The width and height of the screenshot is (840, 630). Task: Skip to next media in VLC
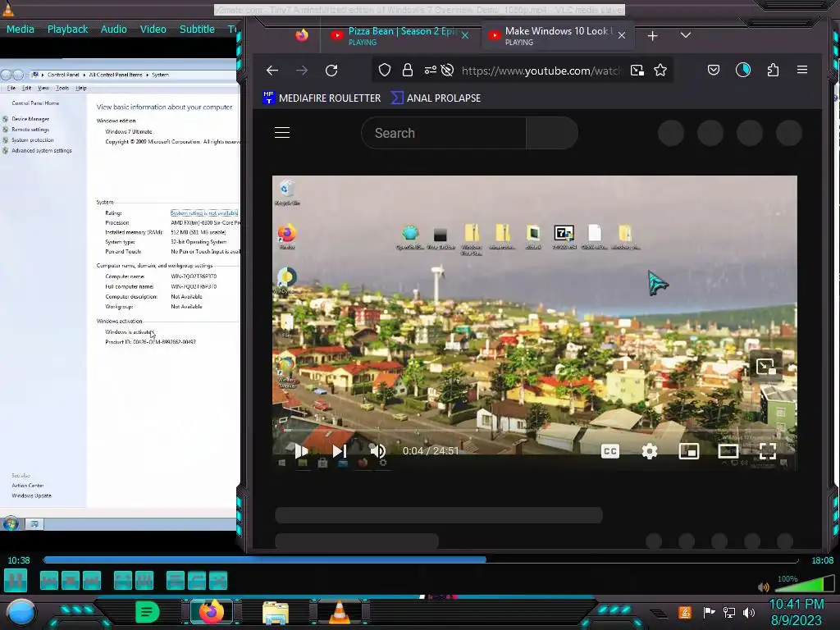coord(92,580)
